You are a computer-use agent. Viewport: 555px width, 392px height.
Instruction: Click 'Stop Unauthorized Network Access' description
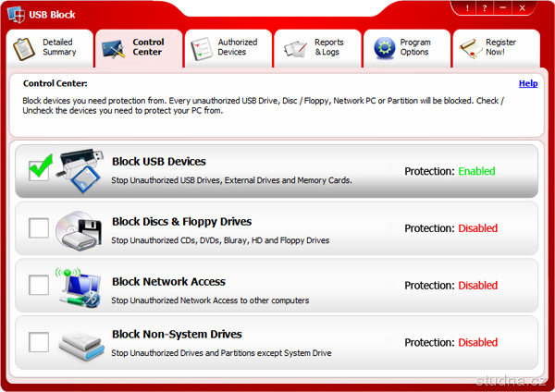point(210,300)
